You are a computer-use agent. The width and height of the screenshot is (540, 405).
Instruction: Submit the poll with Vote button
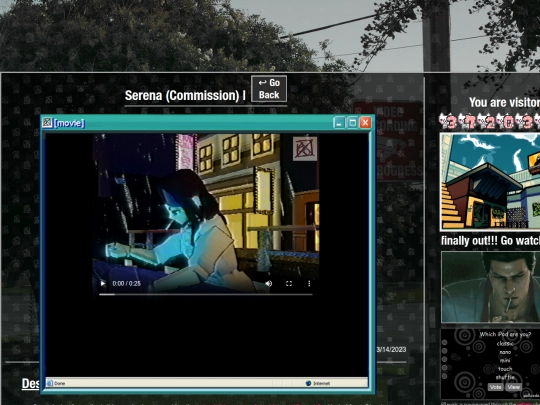coord(495,387)
